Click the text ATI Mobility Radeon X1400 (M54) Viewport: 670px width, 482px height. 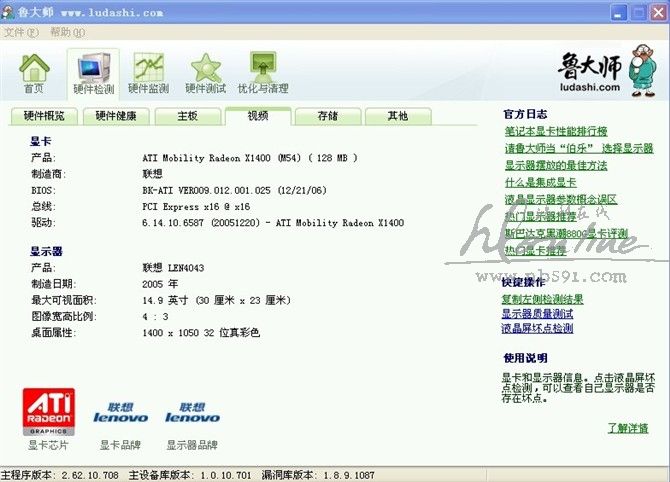click(x=222, y=158)
